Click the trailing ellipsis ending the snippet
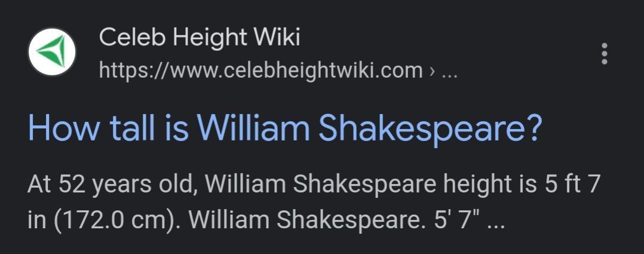This screenshot has height=254, width=644. tap(496, 222)
